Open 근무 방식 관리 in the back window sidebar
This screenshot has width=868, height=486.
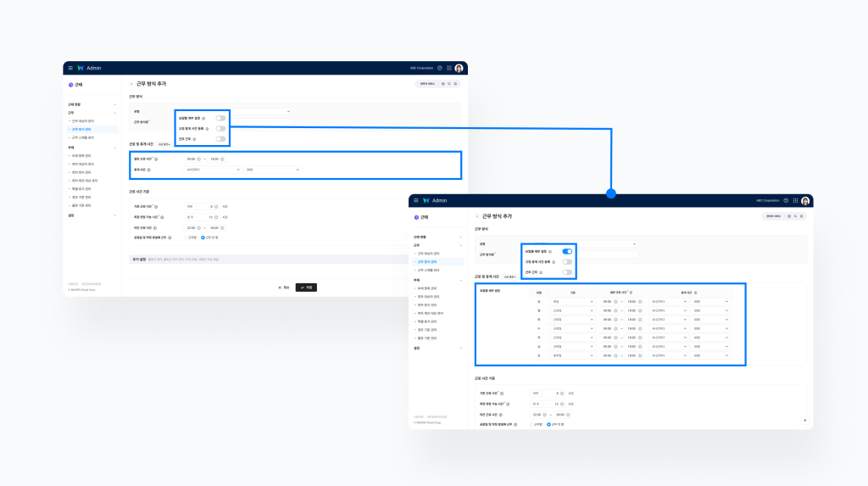[83, 129]
